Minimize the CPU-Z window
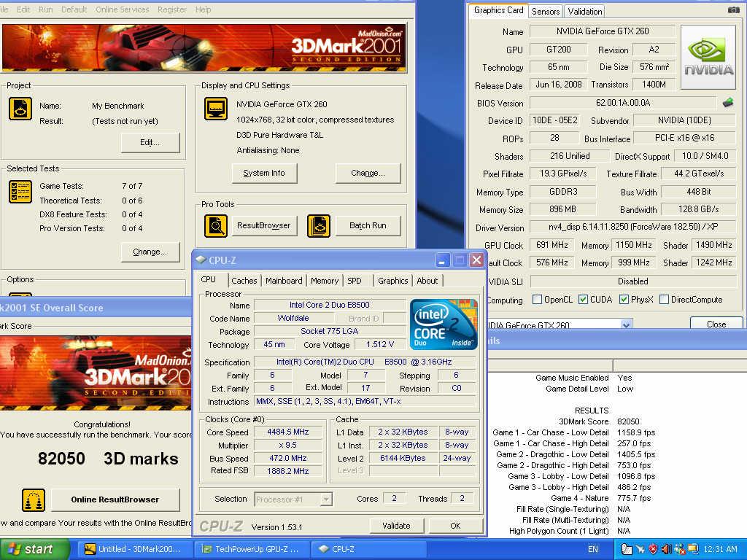Image resolution: width=747 pixels, height=560 pixels. (x=443, y=260)
